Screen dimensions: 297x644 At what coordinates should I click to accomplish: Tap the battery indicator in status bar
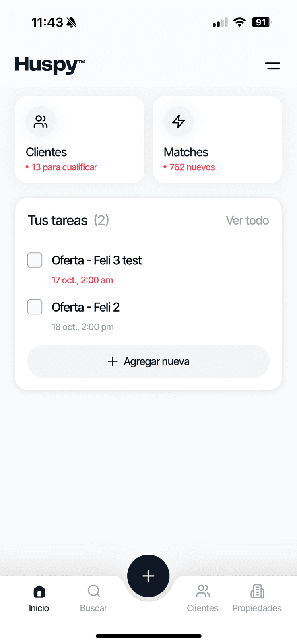262,22
